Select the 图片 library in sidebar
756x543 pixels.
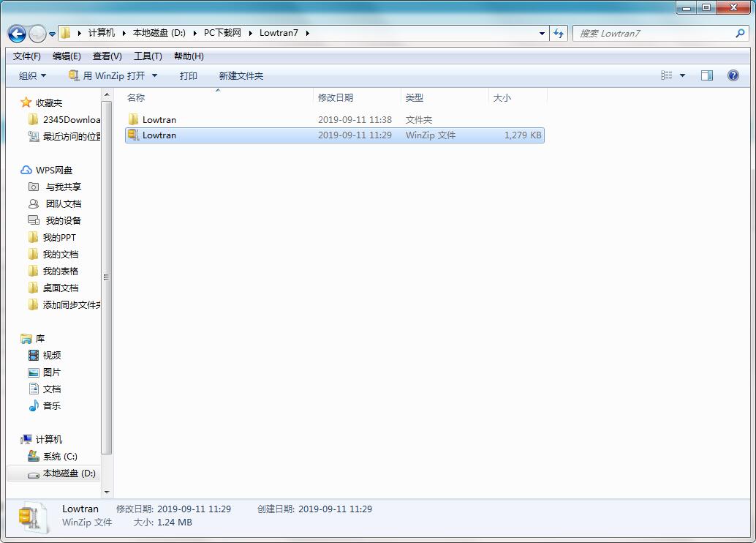[52, 372]
